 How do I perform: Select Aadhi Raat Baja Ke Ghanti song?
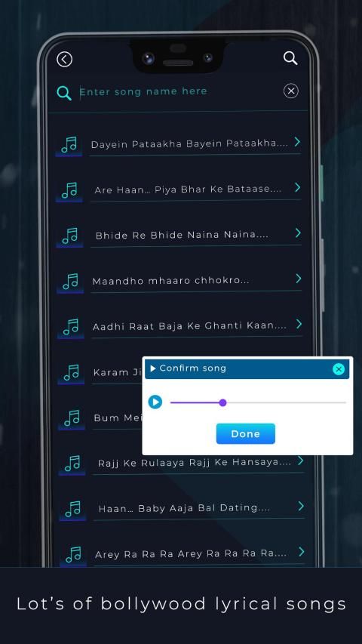click(190, 326)
